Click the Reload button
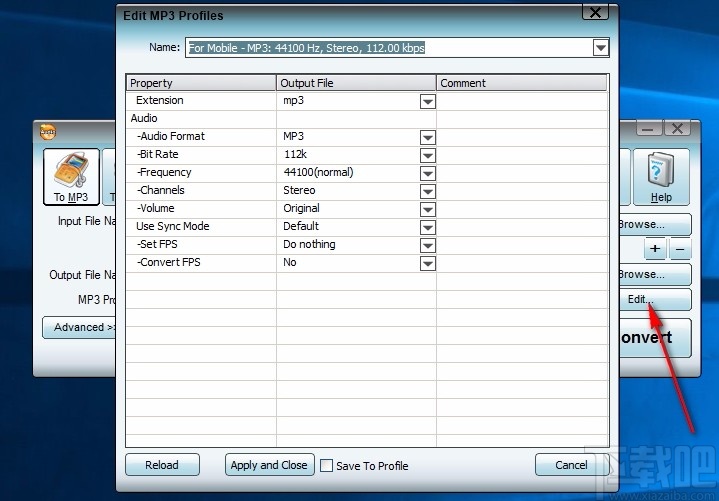 tap(162, 465)
